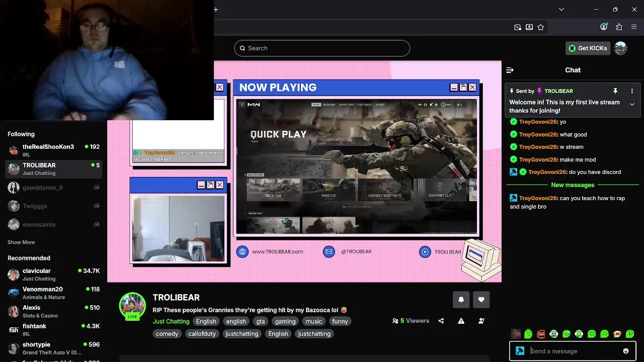Share the stream using the share icon
Viewport: 644px width, 362px height.
[441, 321]
